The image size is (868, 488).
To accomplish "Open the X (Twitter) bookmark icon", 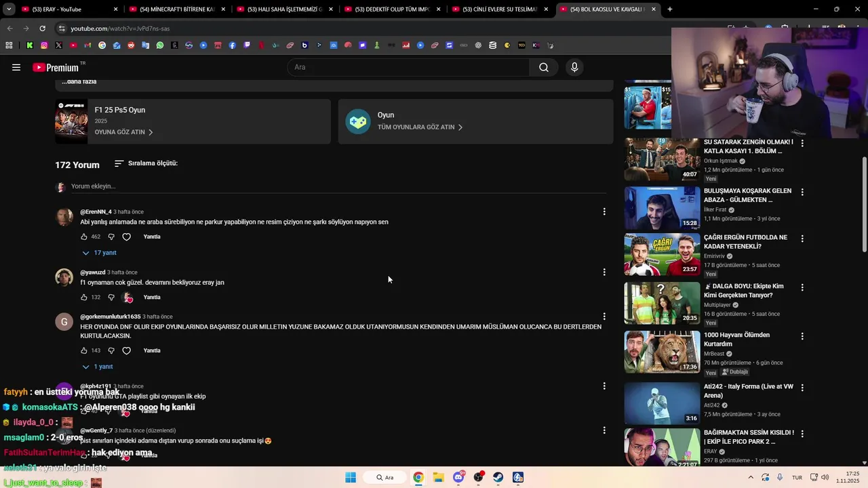I will pos(59,45).
